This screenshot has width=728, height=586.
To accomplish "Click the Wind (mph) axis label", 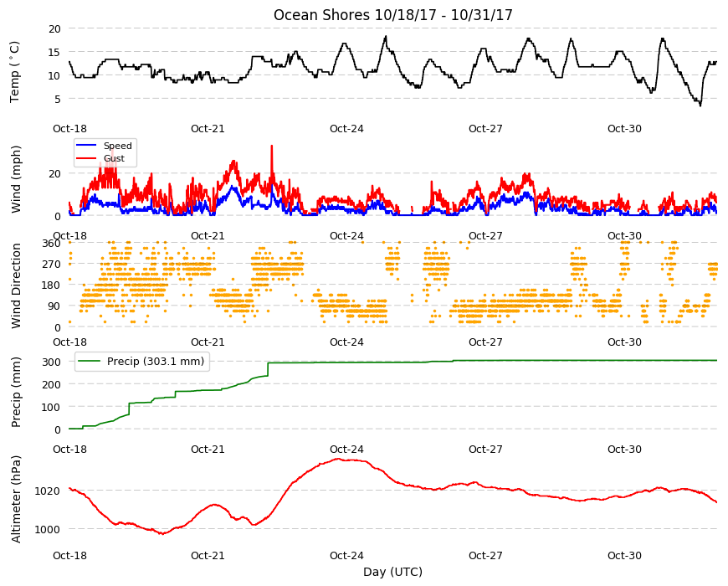I will [16, 179].
